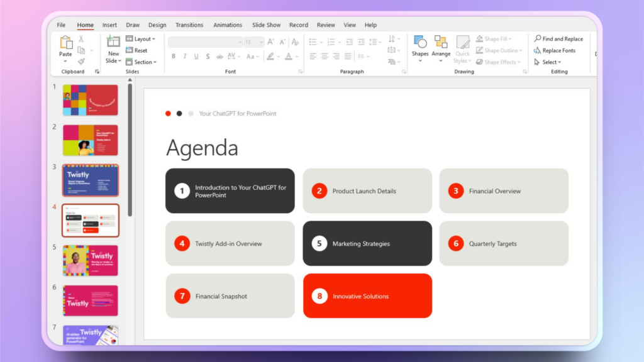Click Replace Fonts
The image size is (644, 362).
click(x=555, y=50)
